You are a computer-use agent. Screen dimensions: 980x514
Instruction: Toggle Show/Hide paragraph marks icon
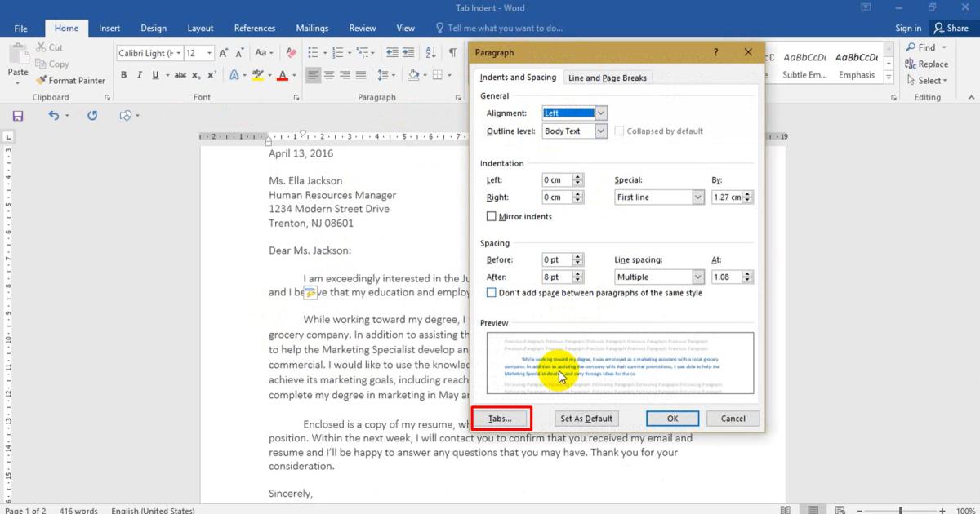453,53
